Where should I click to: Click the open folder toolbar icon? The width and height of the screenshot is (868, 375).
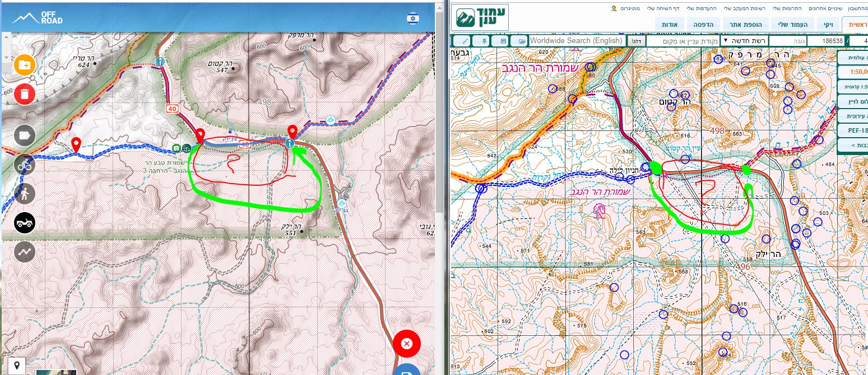click(x=522, y=41)
